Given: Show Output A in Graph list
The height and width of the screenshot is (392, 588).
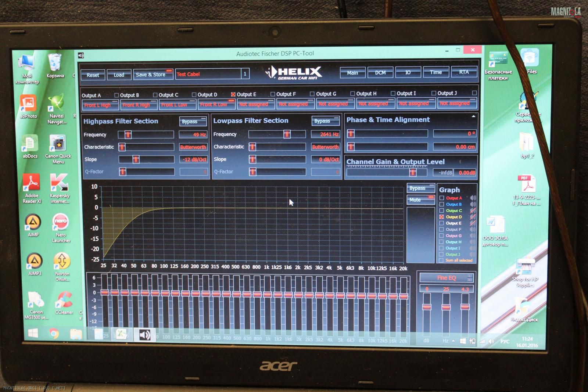Looking at the screenshot, I should pyautogui.click(x=442, y=198).
